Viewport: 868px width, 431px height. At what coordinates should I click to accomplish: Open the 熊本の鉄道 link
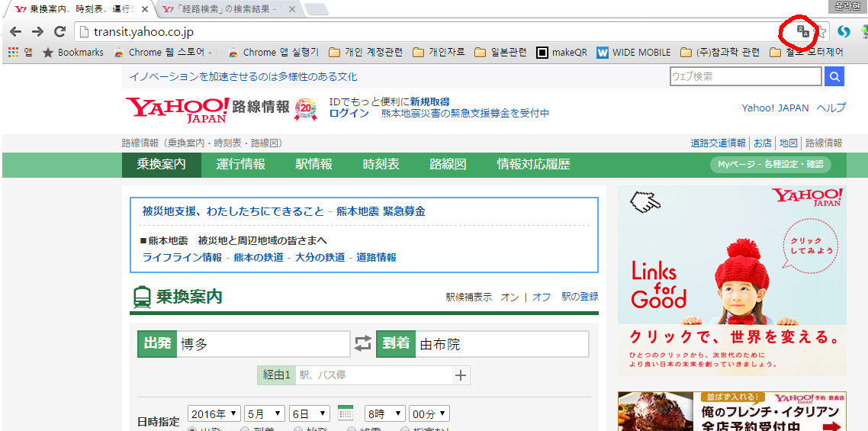pos(259,258)
